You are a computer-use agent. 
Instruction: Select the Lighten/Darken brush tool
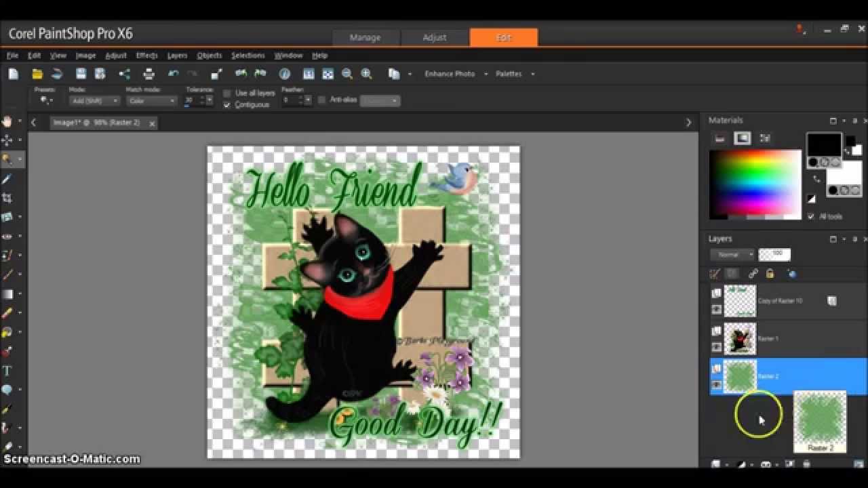(7, 333)
